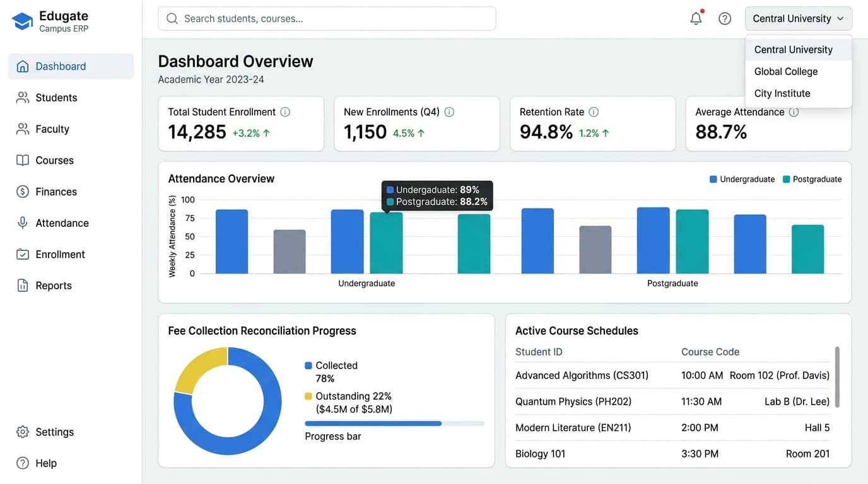The width and height of the screenshot is (868, 484).
Task: Click the Outstanding yellow legend swatch
Action: 308,396
